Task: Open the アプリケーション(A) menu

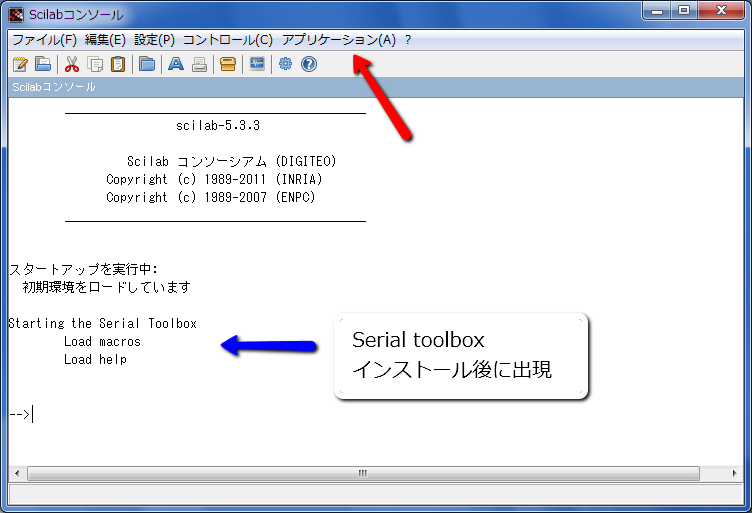Action: point(339,40)
